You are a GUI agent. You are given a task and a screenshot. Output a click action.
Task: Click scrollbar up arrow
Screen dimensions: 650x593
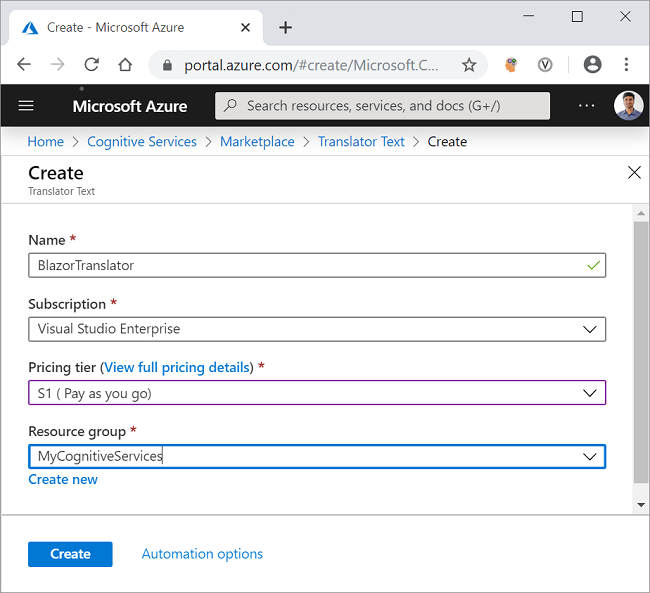pyautogui.click(x=641, y=213)
